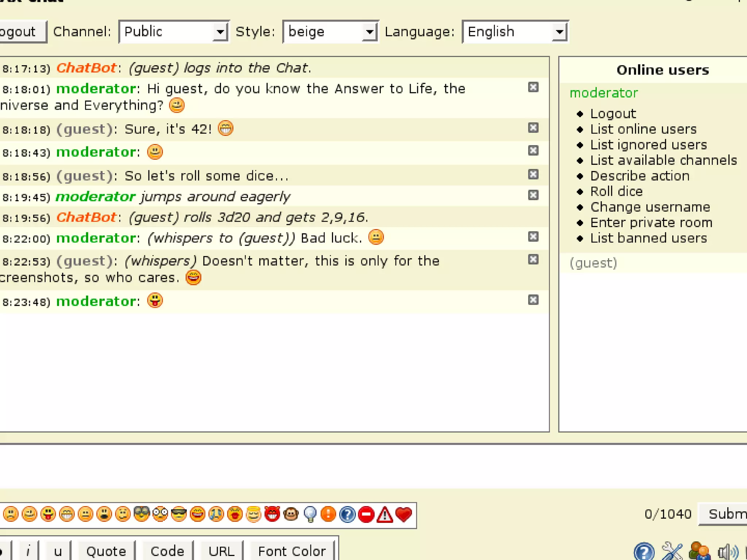Select Roll dice from moderator menu
Viewport: 747px width, 560px height.
point(616,191)
